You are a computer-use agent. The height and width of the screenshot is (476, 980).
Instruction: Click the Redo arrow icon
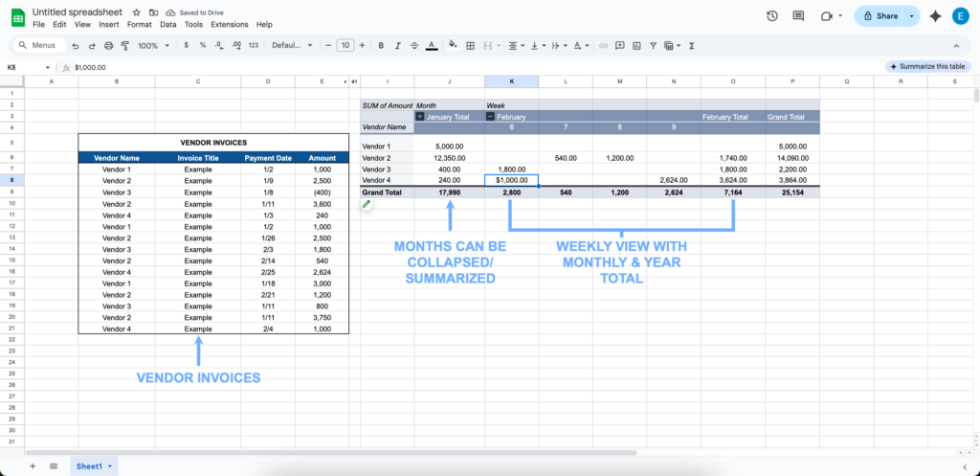pyautogui.click(x=92, y=46)
